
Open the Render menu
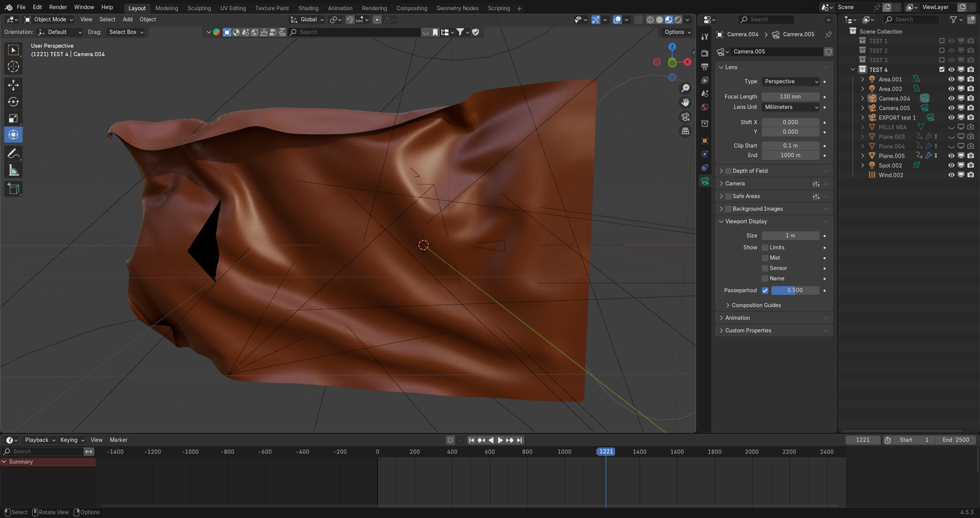[58, 7]
